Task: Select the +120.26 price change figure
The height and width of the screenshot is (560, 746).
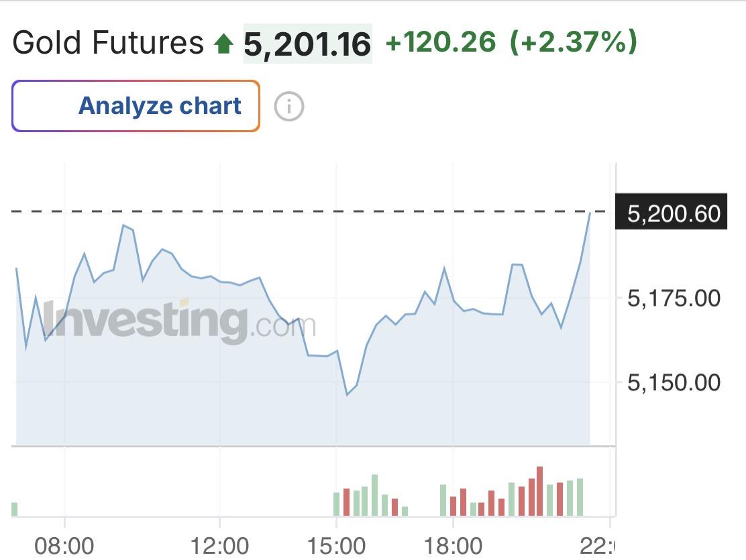Action: pyautogui.click(x=441, y=44)
